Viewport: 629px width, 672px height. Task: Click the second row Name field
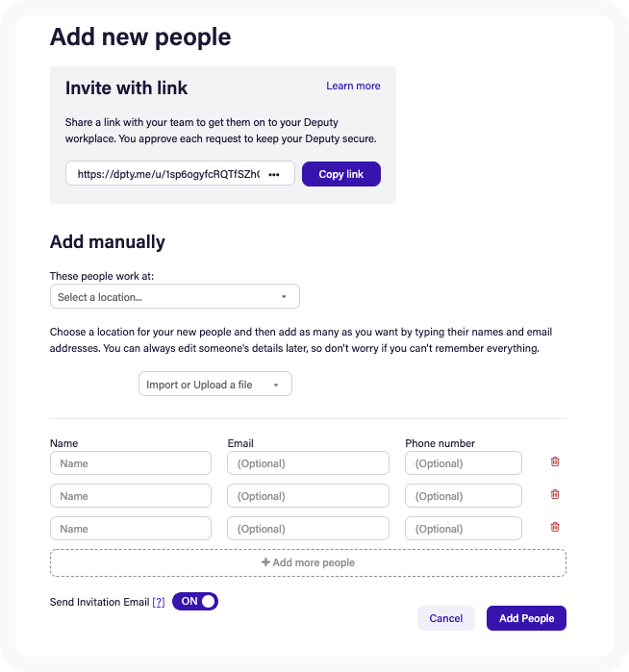(x=130, y=496)
